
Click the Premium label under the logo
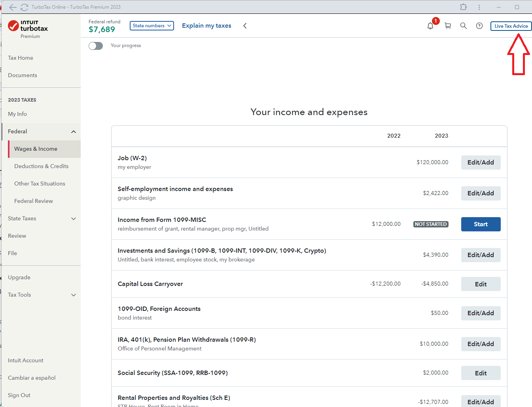30,36
